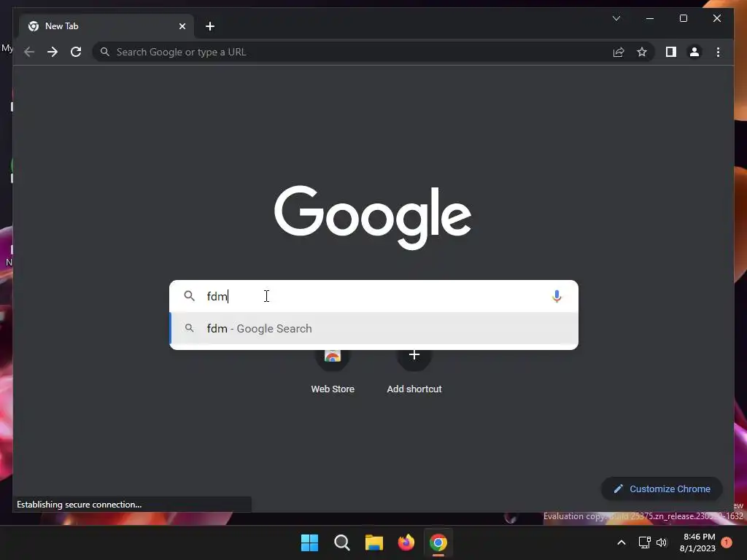Viewport: 747px width, 560px height.
Task: Start voice search with microphone icon
Action: pyautogui.click(x=557, y=296)
